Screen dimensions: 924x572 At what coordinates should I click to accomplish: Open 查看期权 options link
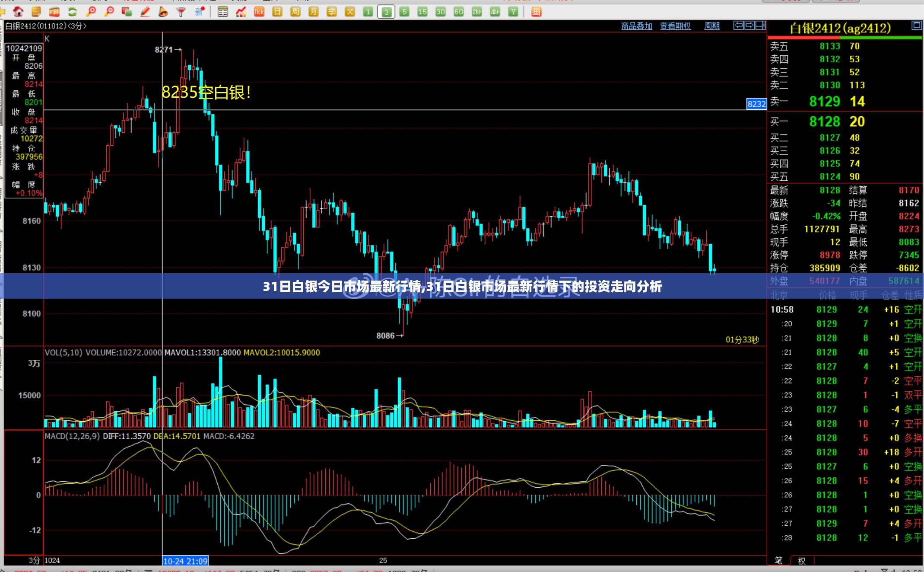pos(676,26)
